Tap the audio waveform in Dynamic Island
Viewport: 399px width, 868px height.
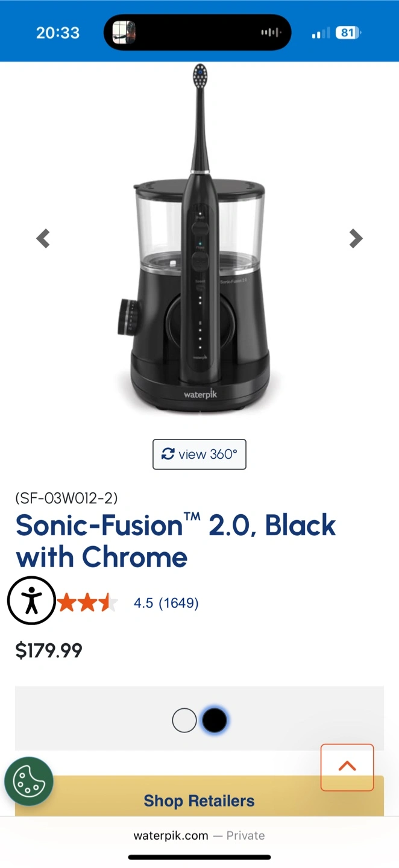[271, 33]
